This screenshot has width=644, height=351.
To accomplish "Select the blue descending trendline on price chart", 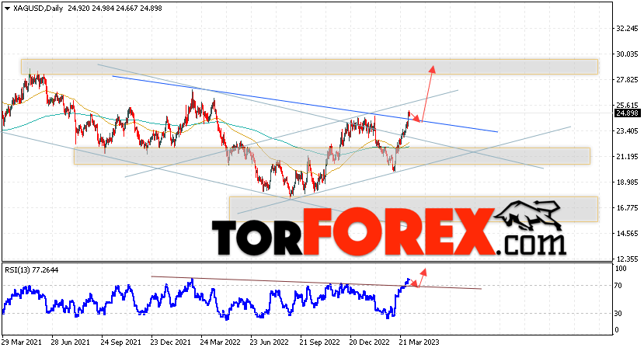I will click(305, 104).
